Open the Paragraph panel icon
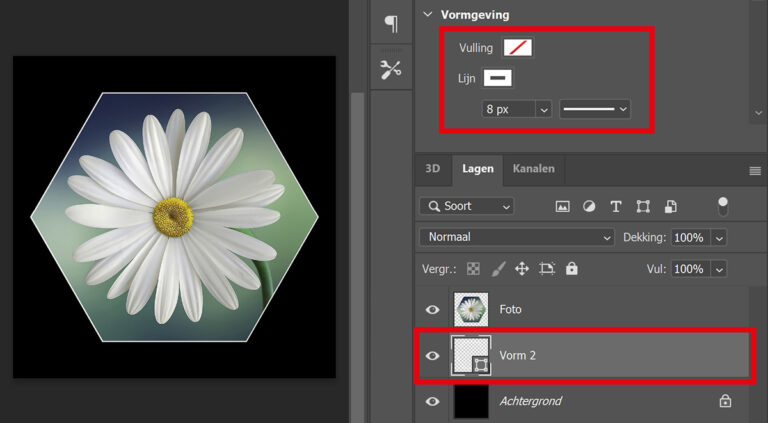Image resolution: width=768 pixels, height=423 pixels. click(x=390, y=24)
